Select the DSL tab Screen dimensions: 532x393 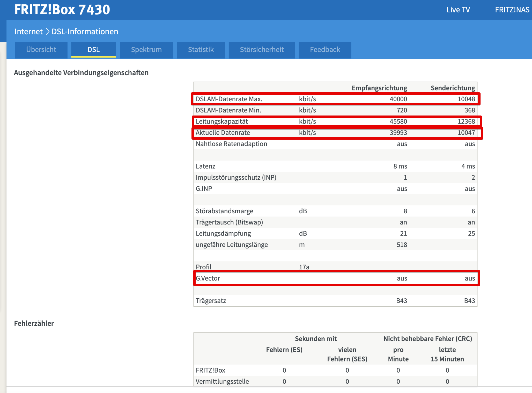coord(93,50)
